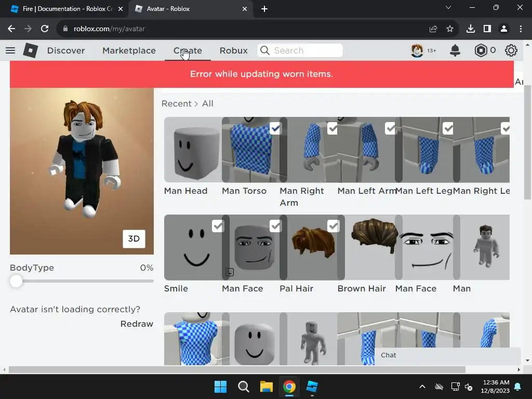
Task: Open the Create page
Action: click(x=188, y=50)
